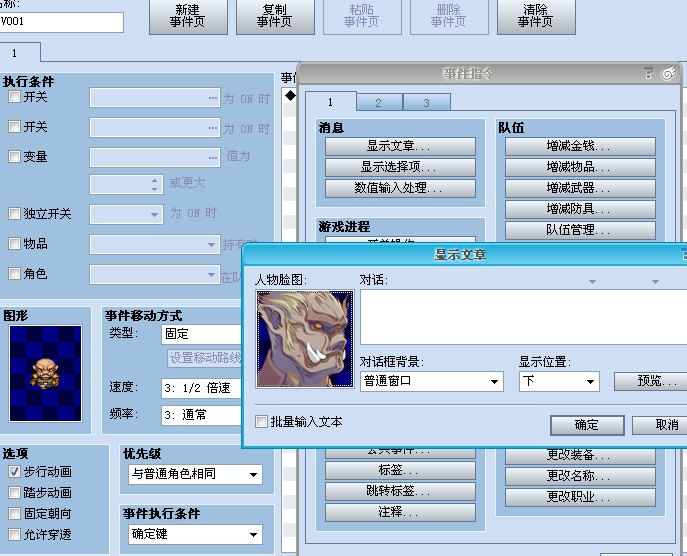This screenshot has height=556, width=687.
Task: Open the 事件执行条件 dropdown
Action: coord(195,534)
